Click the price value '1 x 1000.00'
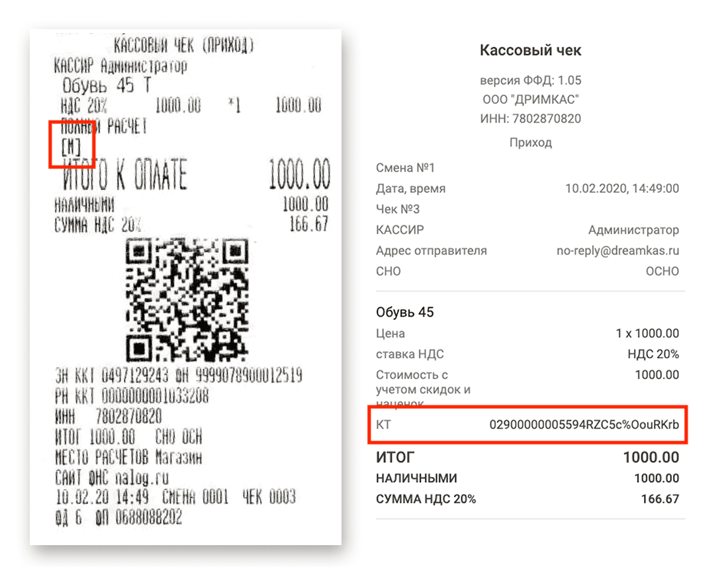This screenshot has width=728, height=567. point(647,333)
